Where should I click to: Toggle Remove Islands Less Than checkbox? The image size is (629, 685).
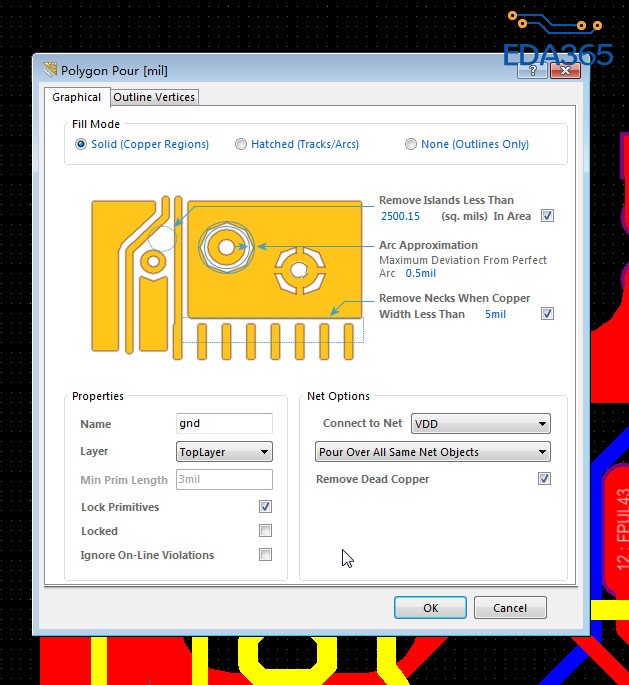[547, 216]
